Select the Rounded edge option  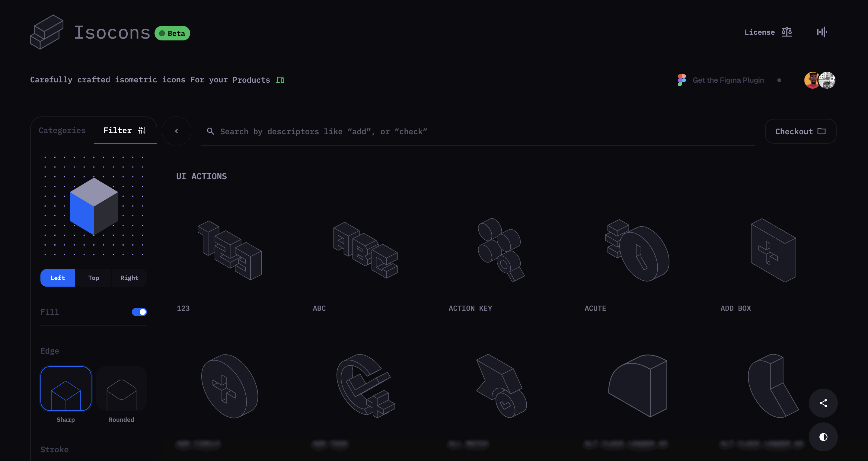click(121, 389)
